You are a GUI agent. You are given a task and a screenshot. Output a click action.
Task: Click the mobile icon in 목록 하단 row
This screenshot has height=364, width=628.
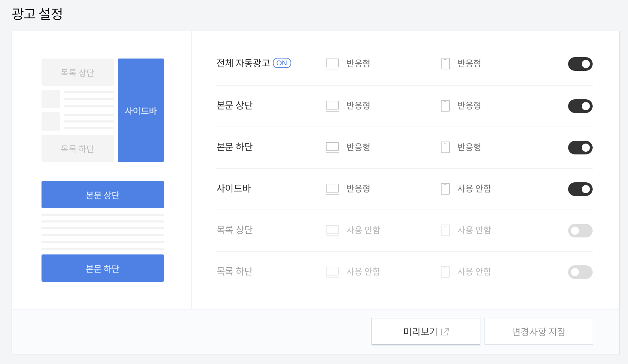[x=445, y=272]
